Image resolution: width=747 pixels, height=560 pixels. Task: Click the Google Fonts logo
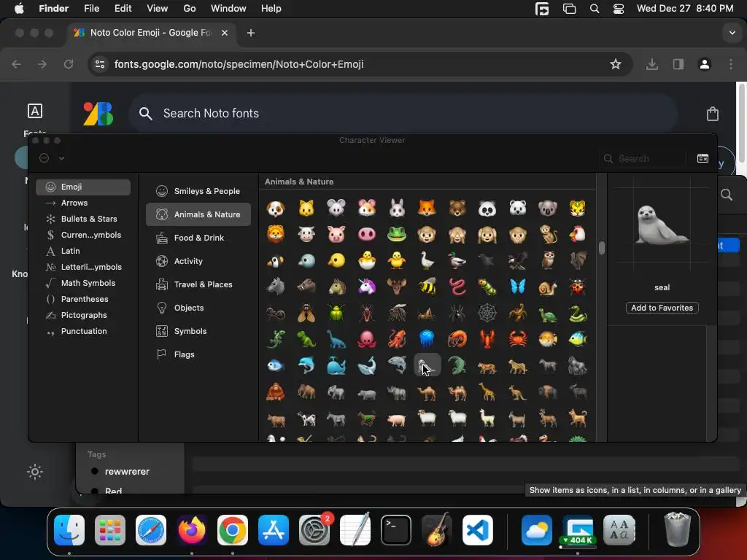pos(98,114)
